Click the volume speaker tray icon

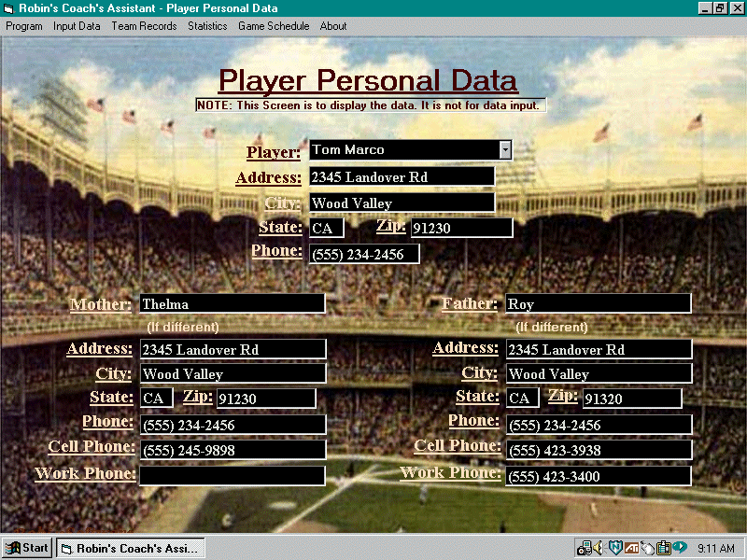(x=599, y=548)
